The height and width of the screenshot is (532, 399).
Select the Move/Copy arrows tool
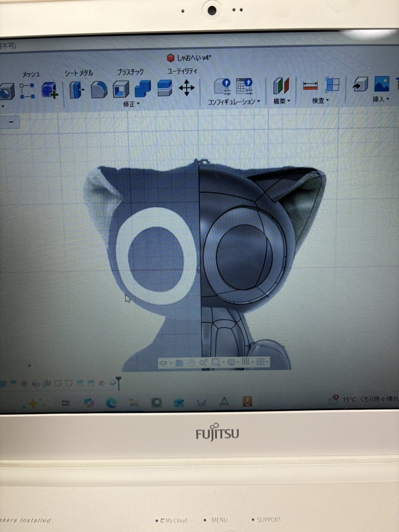[186, 88]
